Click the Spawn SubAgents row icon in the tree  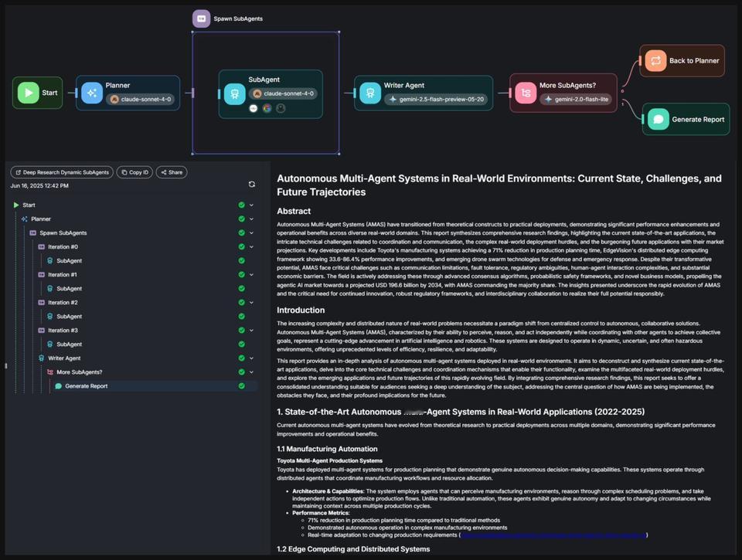tap(32, 232)
